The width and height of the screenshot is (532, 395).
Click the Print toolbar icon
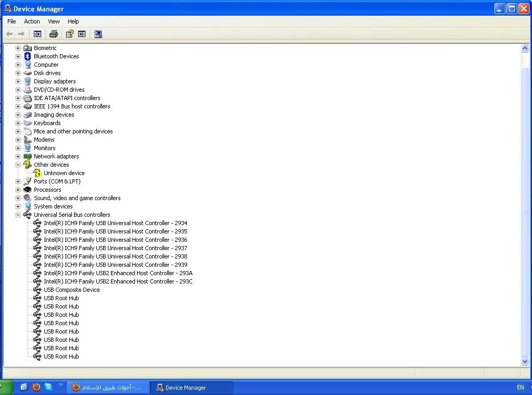point(54,34)
